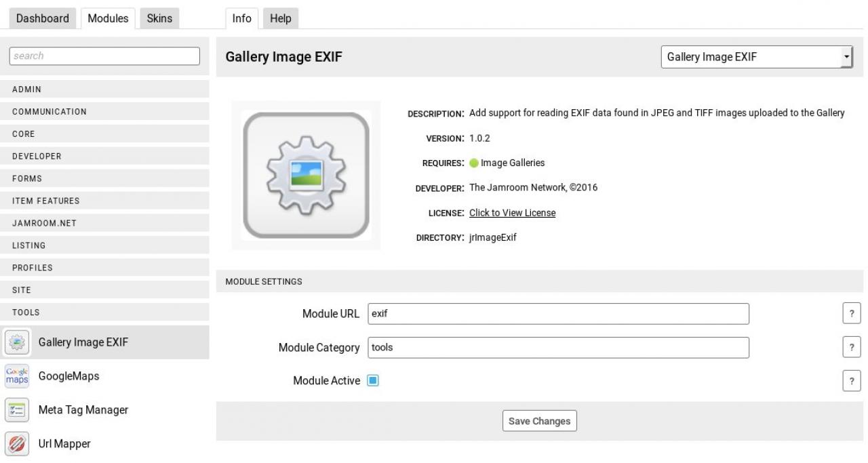Collapse the TOOLS category section
The height and width of the screenshot is (463, 868).
pos(105,313)
